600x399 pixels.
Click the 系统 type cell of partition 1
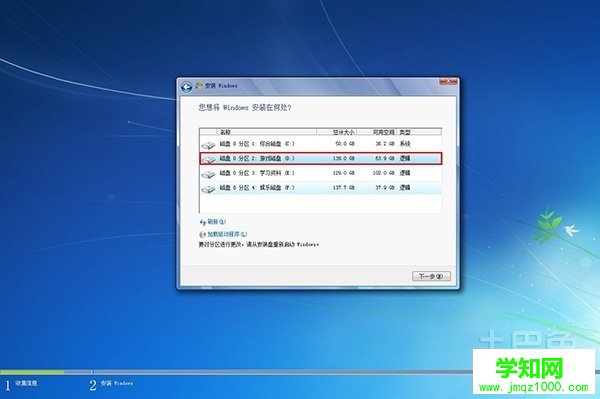(405, 144)
